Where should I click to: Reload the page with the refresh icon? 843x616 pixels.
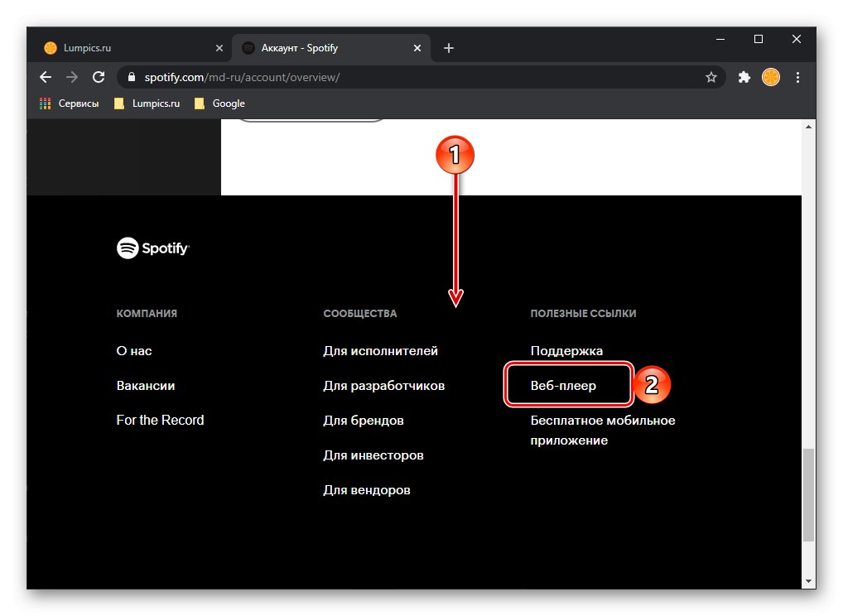99,77
